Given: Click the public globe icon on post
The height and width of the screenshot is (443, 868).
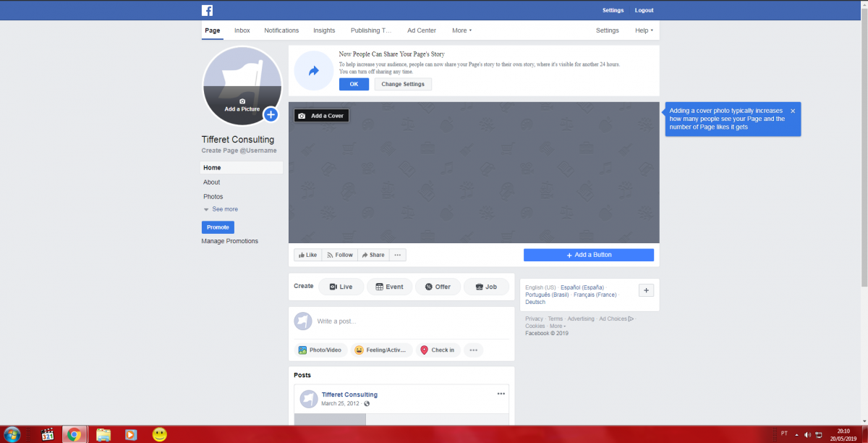Looking at the screenshot, I should (x=367, y=404).
